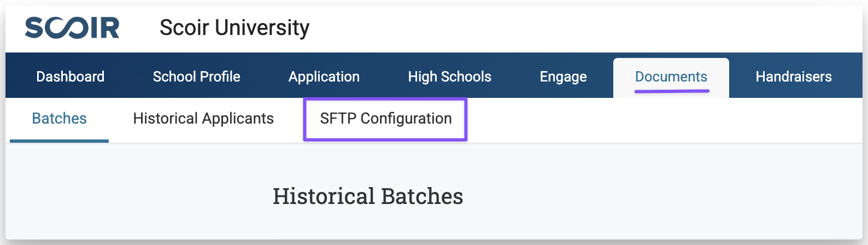Select the Batches sub-tab
Viewport: 868px width, 245px height.
[59, 119]
